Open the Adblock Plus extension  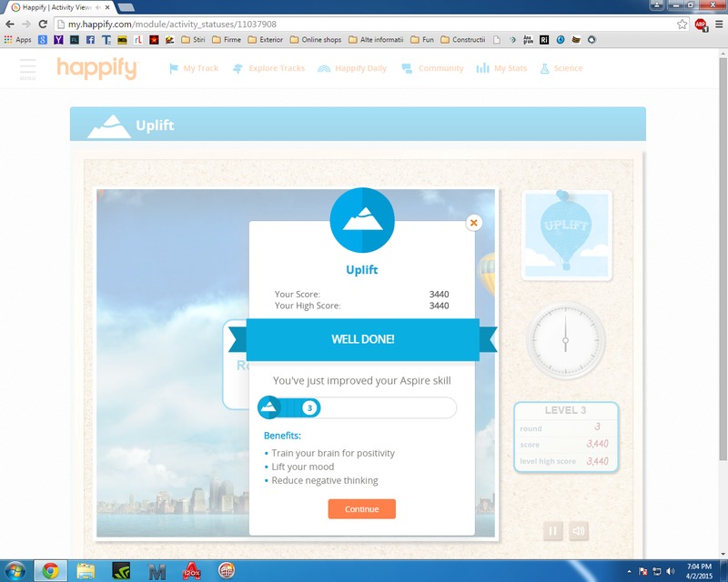(x=701, y=25)
